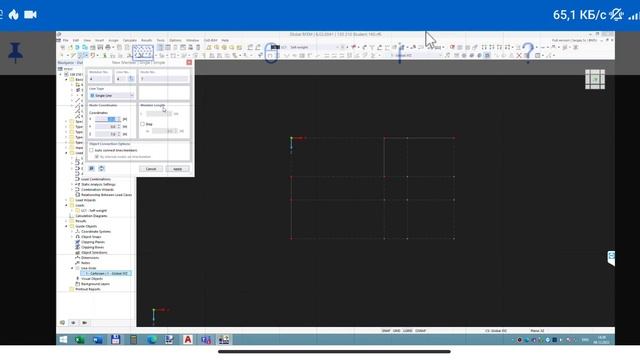Image resolution: width=640 pixels, height=360 pixels.
Task: Select Dimensions tree item
Action: click(x=90, y=258)
